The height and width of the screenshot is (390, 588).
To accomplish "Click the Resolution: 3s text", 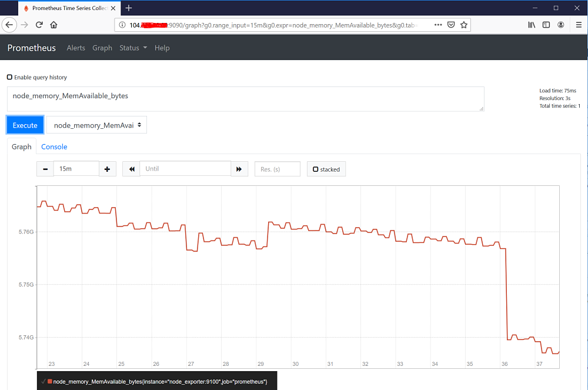I will coord(554,98).
